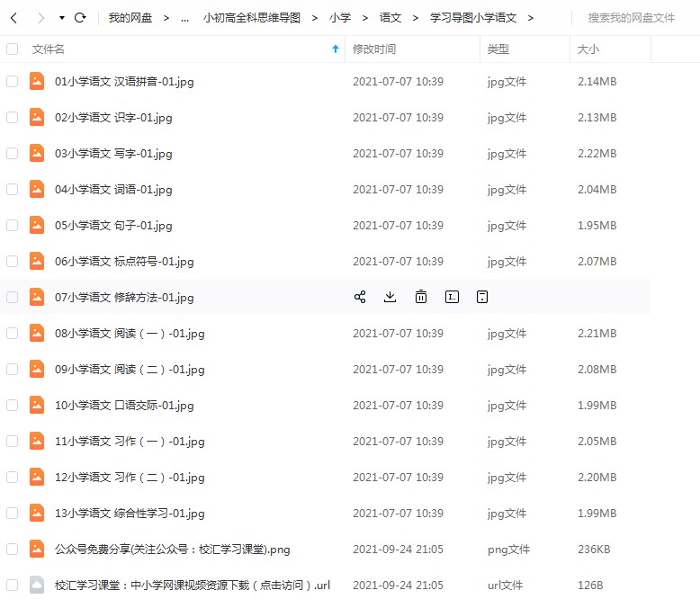Click size value 2.14MB
700x608 pixels.
coord(597,82)
